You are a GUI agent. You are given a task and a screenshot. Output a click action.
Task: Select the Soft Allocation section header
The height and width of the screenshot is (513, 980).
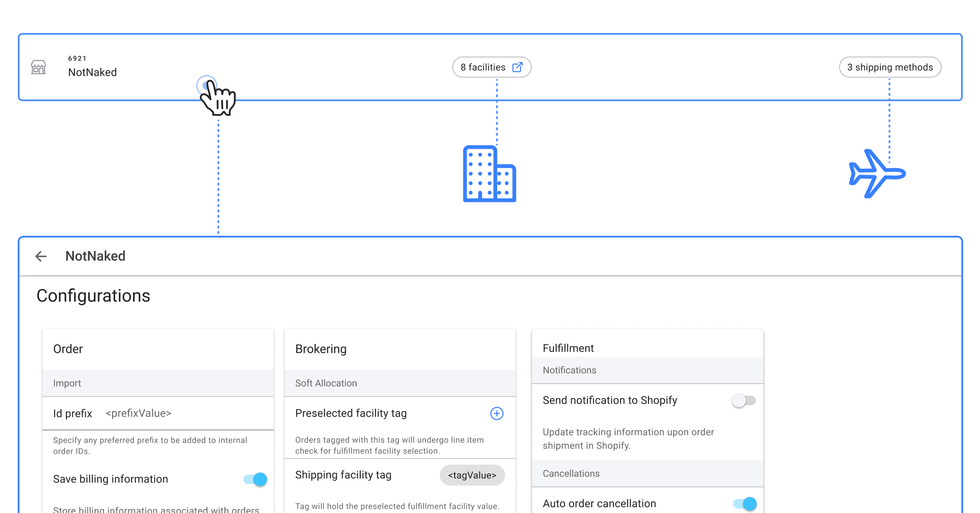click(326, 383)
